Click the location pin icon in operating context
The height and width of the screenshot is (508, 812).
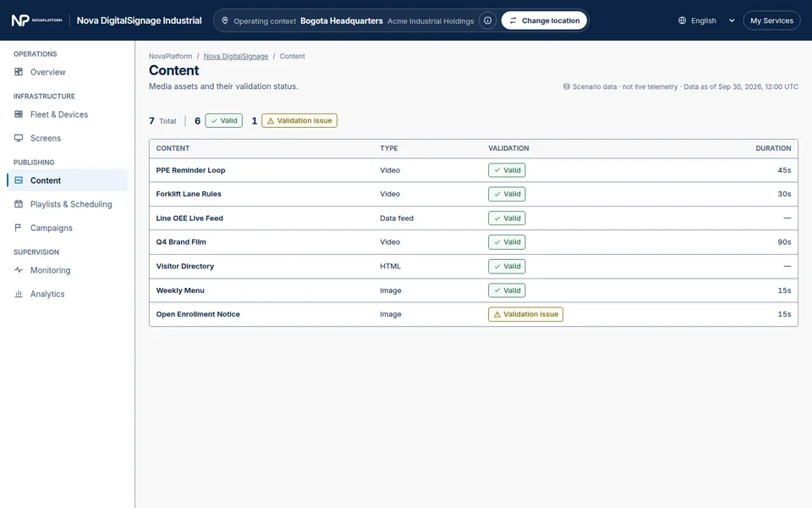click(225, 20)
